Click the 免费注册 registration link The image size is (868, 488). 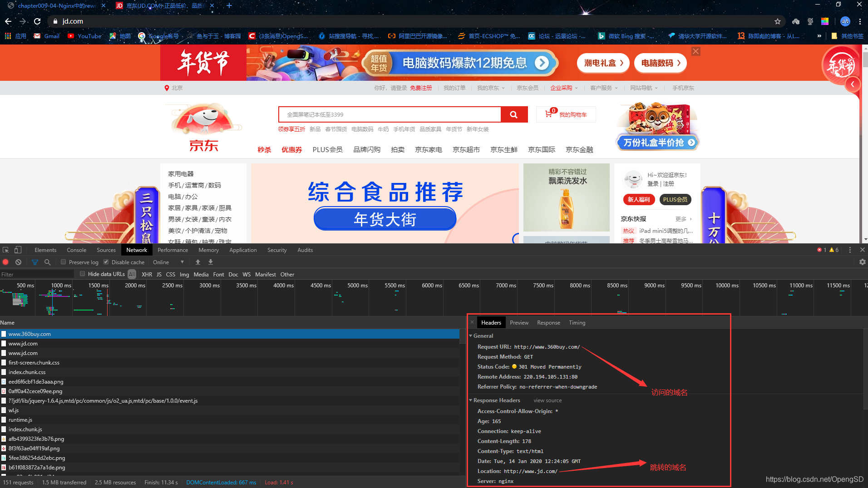421,88
